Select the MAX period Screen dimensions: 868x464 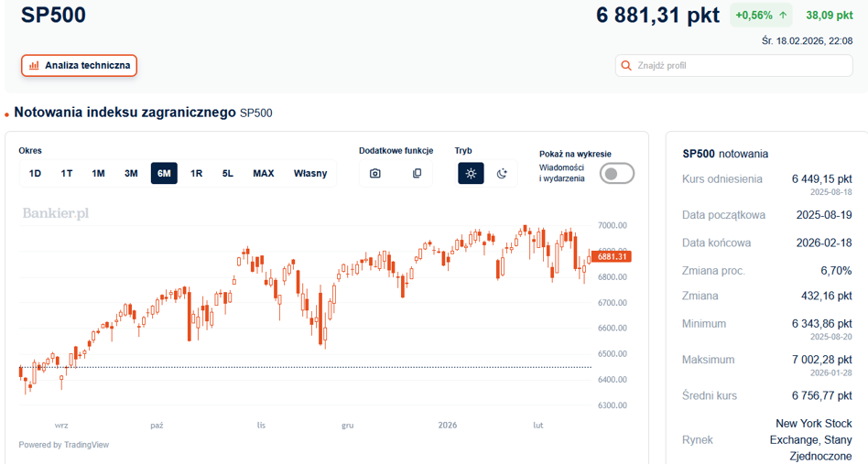[264, 174]
